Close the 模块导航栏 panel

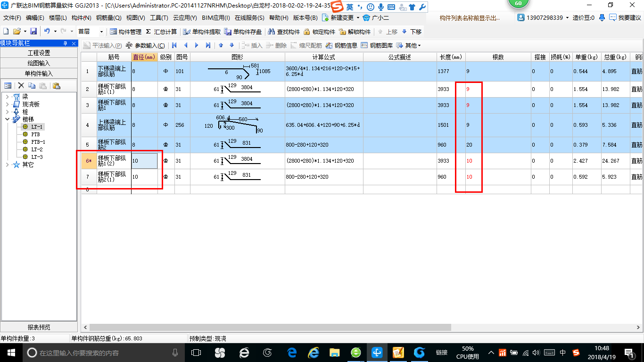[x=74, y=43]
